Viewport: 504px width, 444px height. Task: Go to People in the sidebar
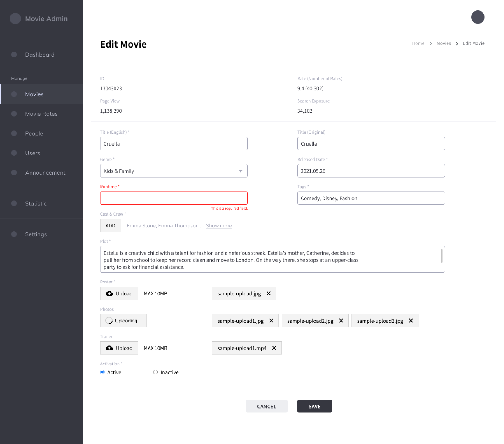pyautogui.click(x=41, y=133)
